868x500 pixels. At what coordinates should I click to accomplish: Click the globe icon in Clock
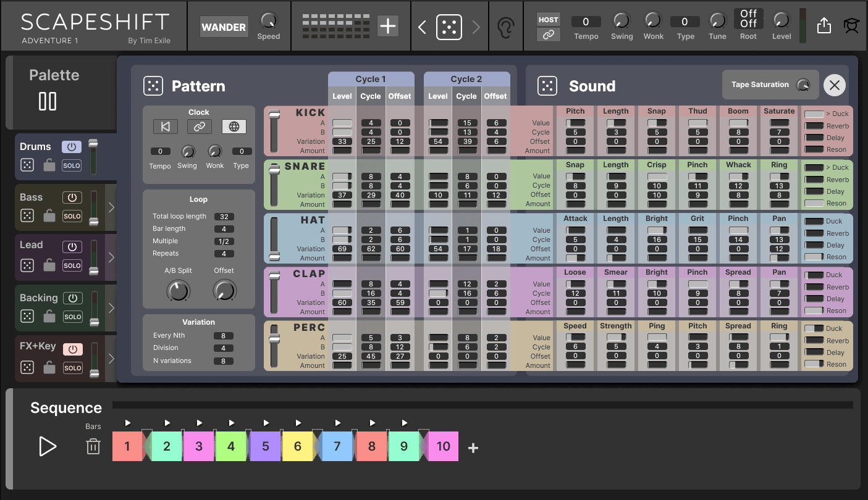click(234, 127)
